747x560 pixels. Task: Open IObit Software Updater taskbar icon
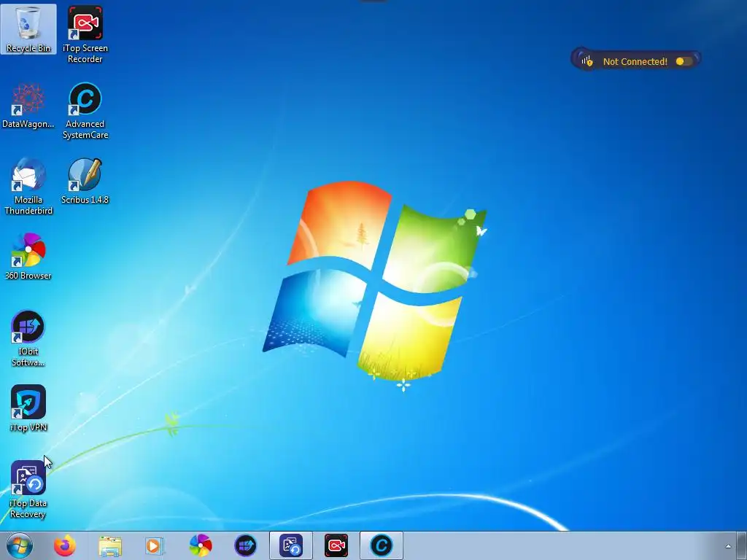[x=245, y=545]
